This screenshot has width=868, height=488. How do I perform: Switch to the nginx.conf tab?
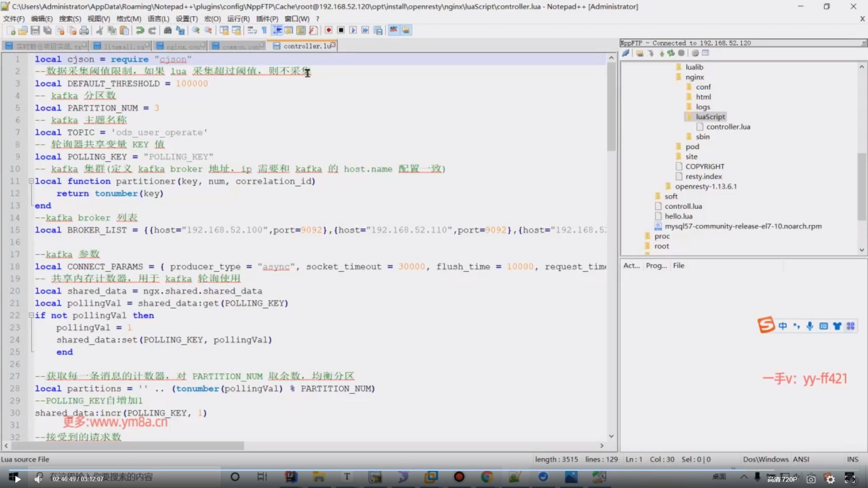point(182,46)
